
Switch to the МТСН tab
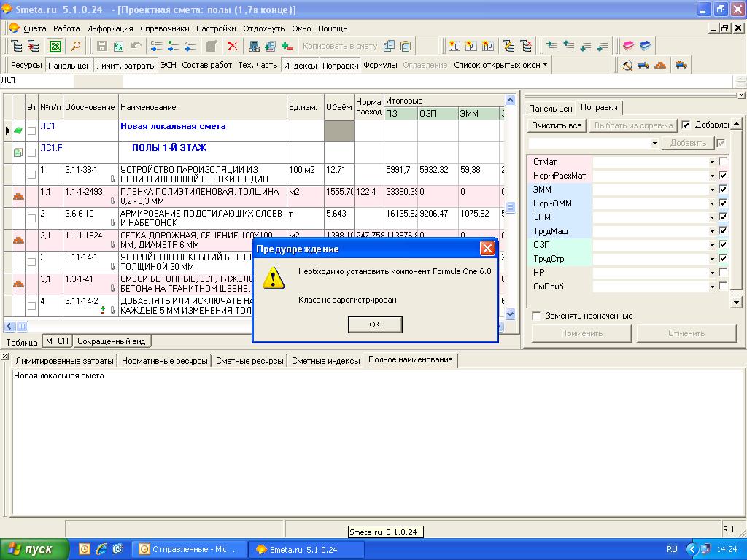click(x=57, y=341)
